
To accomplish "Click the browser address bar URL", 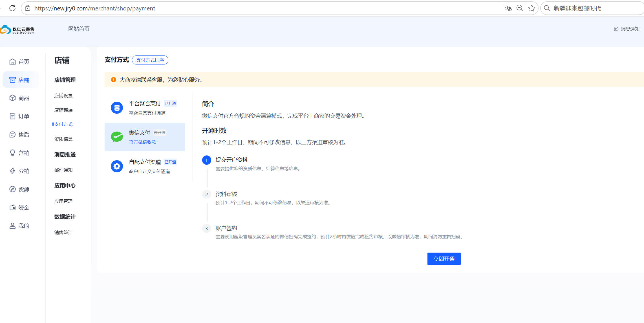I will click(x=95, y=8).
